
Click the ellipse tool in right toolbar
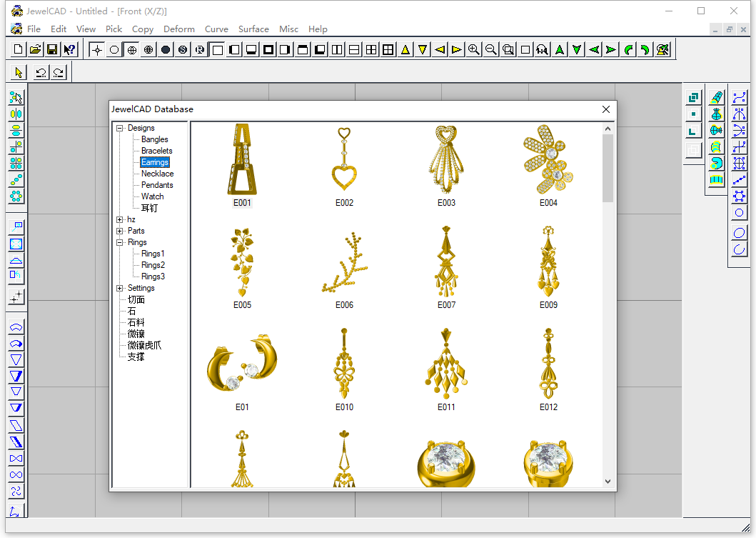pos(739,233)
